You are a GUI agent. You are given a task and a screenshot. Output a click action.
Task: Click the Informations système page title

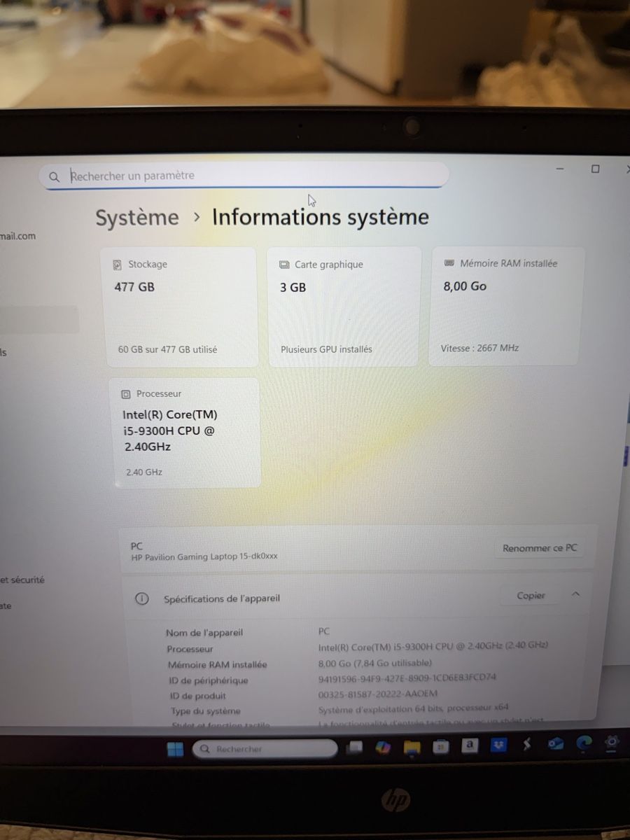click(321, 217)
